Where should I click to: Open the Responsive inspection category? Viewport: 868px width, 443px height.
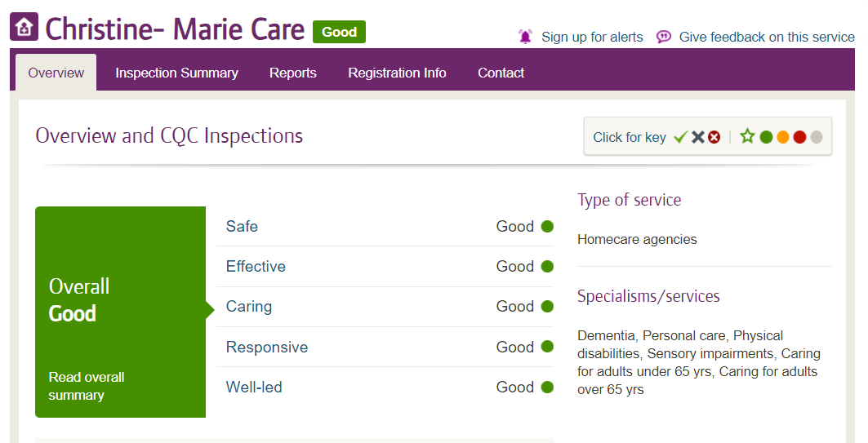[x=267, y=348]
